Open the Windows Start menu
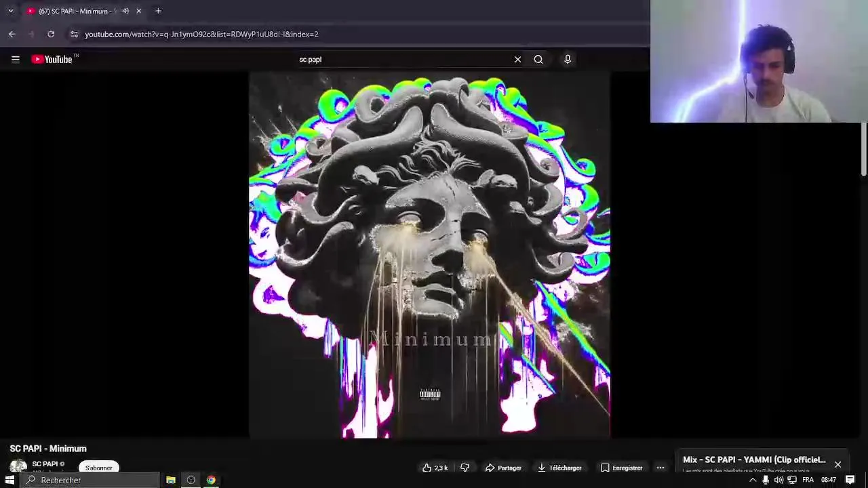Viewport: 868px width, 488px height. pyautogui.click(x=9, y=480)
